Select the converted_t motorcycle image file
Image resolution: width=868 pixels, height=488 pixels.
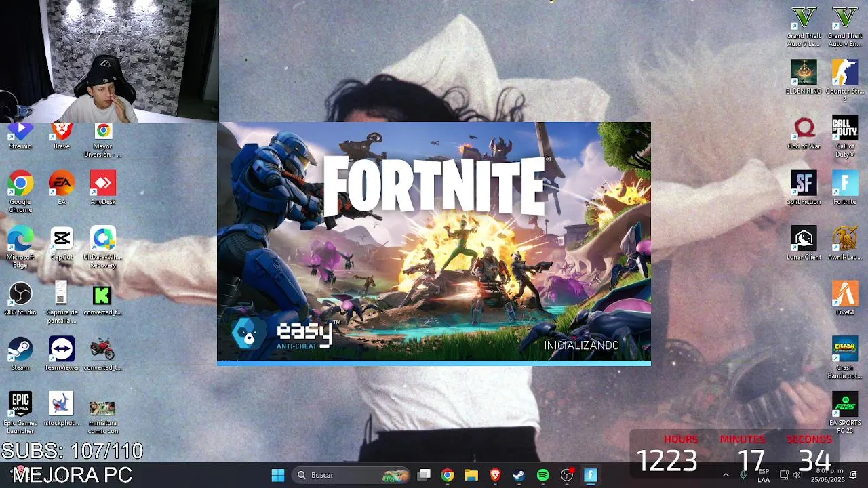tap(103, 354)
